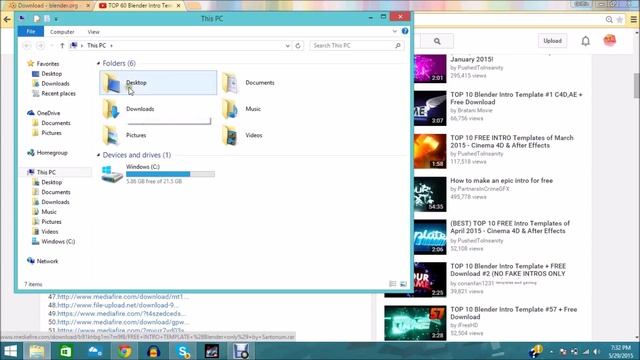Select Recent places in navigation pane
The width and height of the screenshot is (640, 360).
(58, 93)
